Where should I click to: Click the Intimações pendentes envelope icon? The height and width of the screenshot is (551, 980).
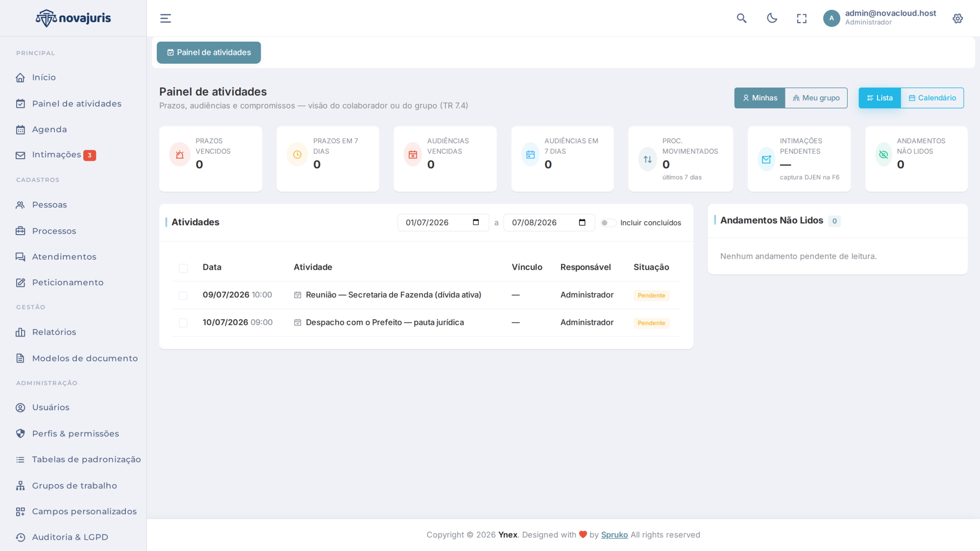pos(766,159)
